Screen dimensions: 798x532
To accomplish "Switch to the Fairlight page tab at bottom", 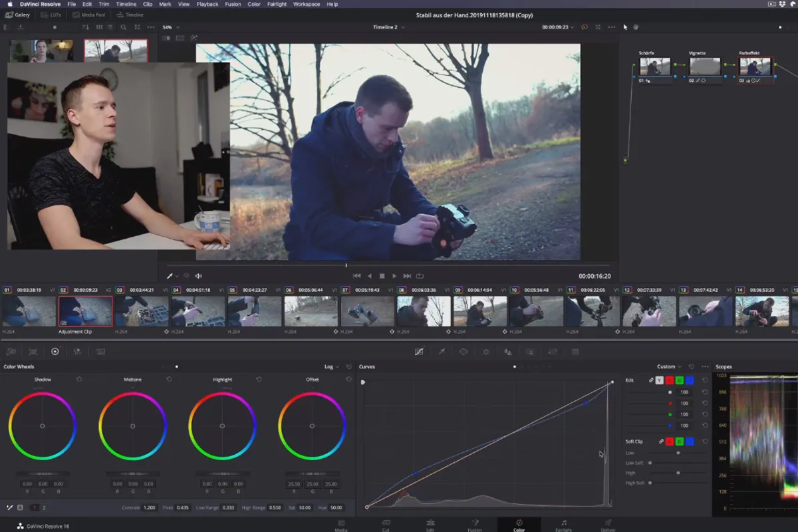I will tap(564, 525).
